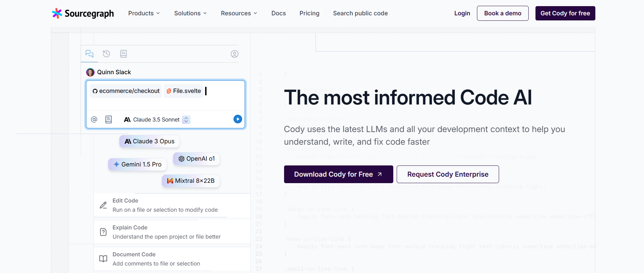Click Download Cody for Free
This screenshot has height=273, width=644.
click(x=338, y=174)
